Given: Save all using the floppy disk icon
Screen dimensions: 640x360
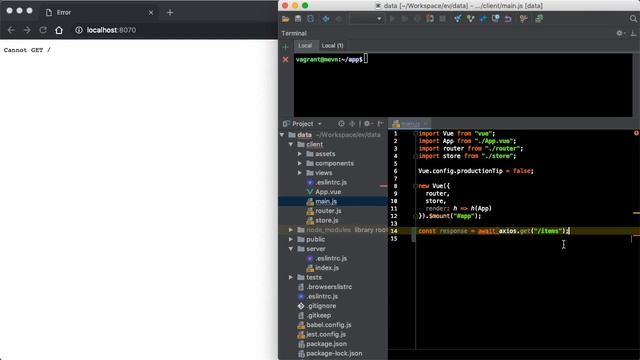Looking at the screenshot, I should pyautogui.click(x=298, y=19).
